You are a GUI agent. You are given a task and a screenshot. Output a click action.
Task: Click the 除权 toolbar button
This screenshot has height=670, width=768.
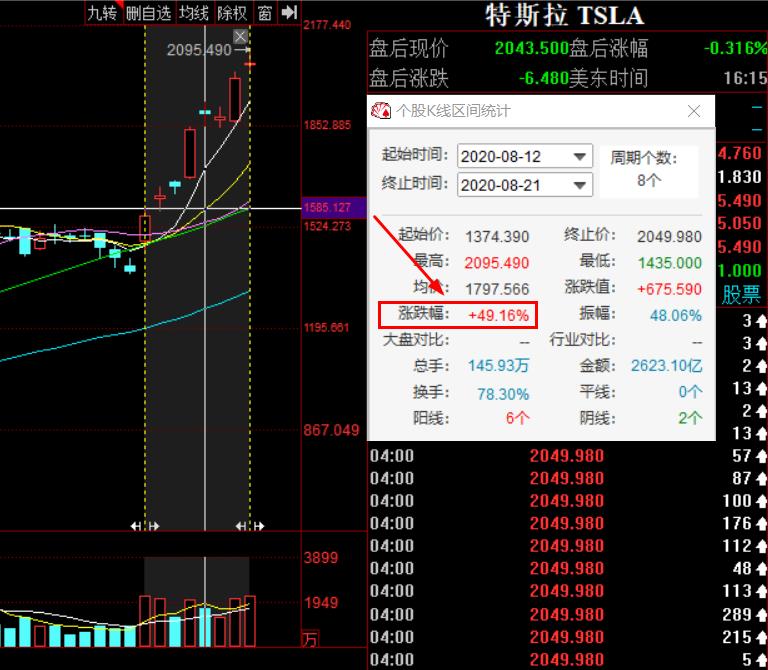(232, 13)
